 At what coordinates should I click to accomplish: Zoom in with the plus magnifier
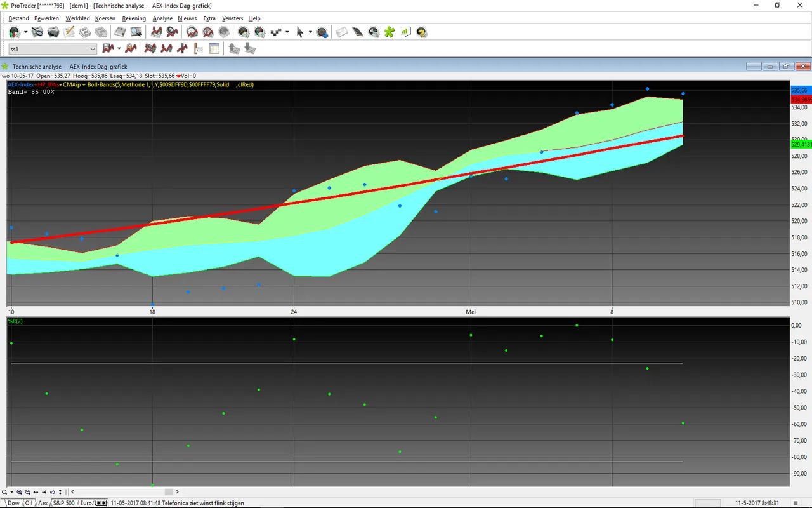pyautogui.click(x=20, y=492)
